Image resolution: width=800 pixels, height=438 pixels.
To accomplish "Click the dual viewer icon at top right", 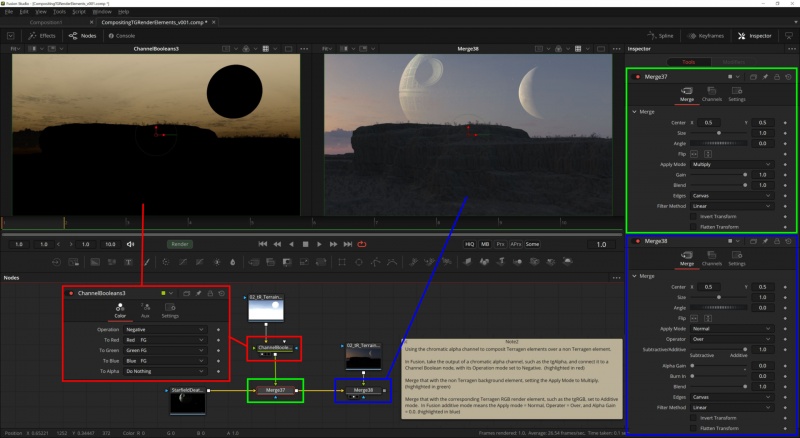I will [x=789, y=36].
